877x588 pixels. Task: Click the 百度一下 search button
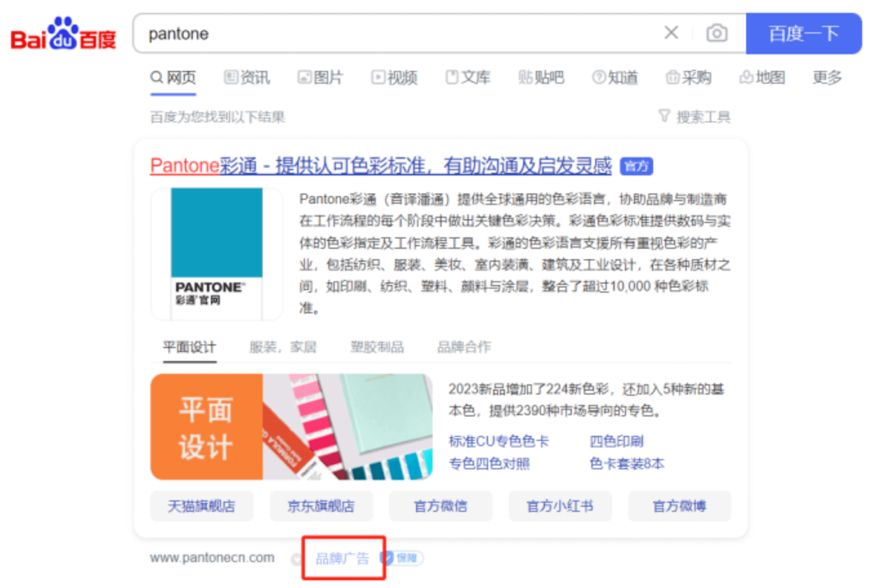tap(803, 34)
